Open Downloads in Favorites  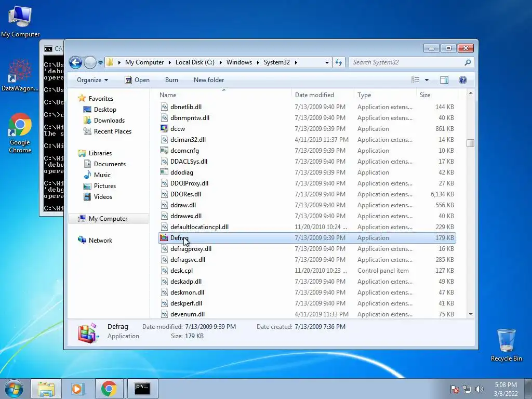[109, 121]
